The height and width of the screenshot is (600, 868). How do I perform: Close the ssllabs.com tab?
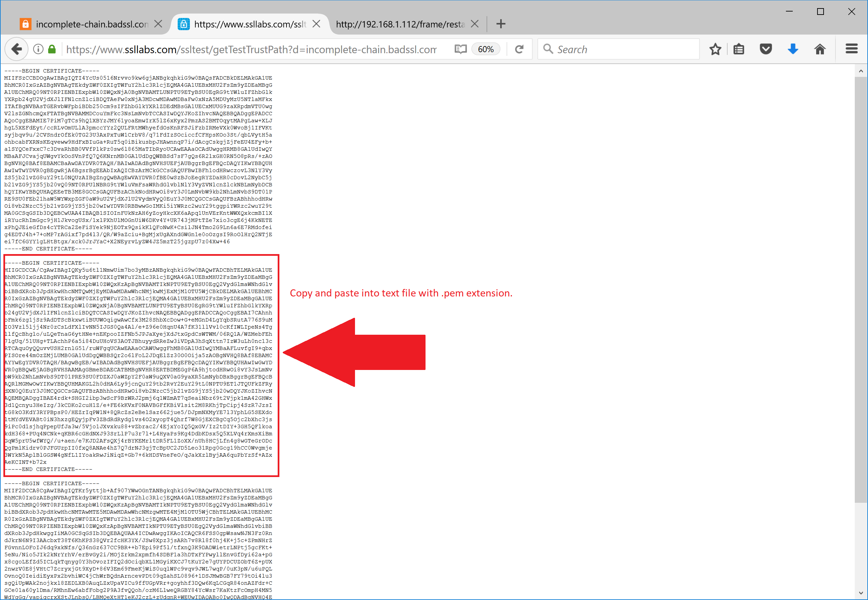click(x=316, y=24)
